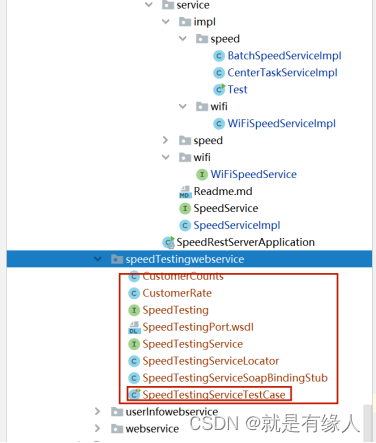Screen dimensions: 376x443
Task: Click the SpeedServiceImpl class icon
Action: (185, 225)
